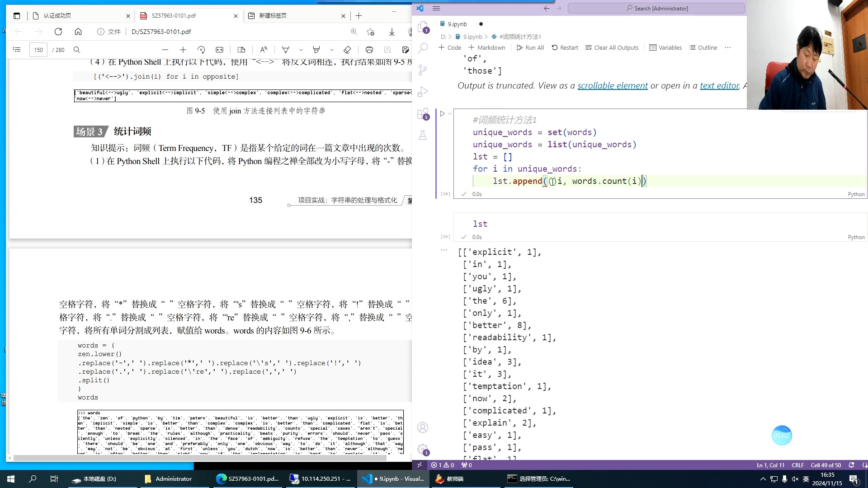868x488 pixels.
Task: Refresh the Edge browser page
Action: [58, 32]
